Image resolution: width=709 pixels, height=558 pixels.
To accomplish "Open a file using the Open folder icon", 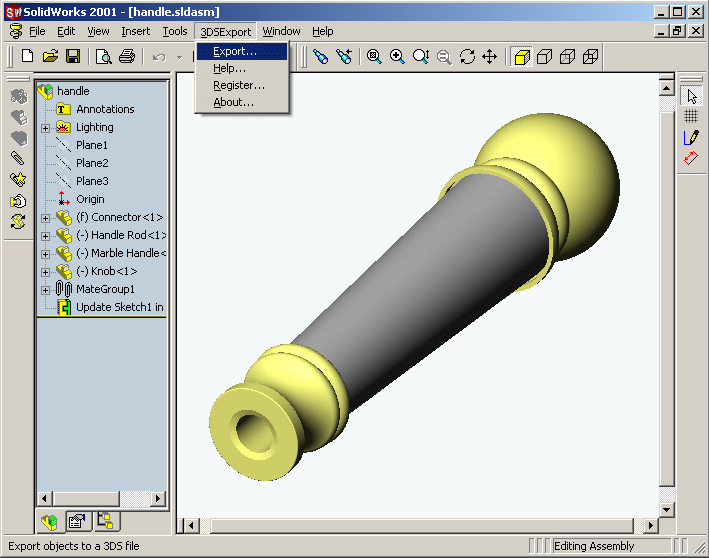I will pos(50,57).
